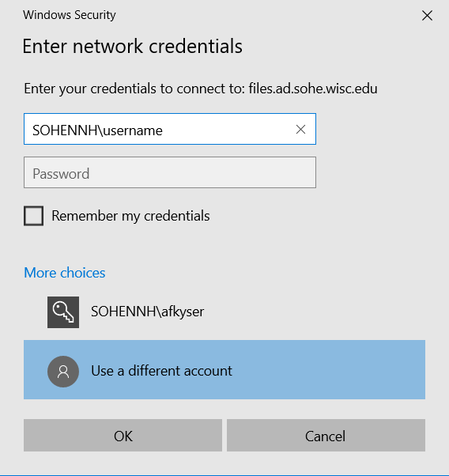Click the 'Use a different account' label text
The width and height of the screenshot is (449, 476).
161,371
